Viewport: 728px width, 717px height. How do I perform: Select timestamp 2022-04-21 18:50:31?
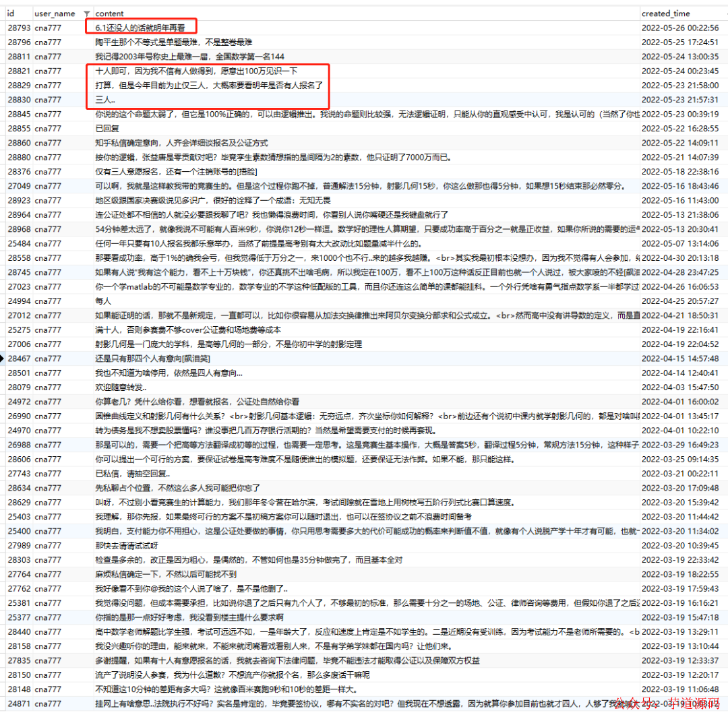680,315
